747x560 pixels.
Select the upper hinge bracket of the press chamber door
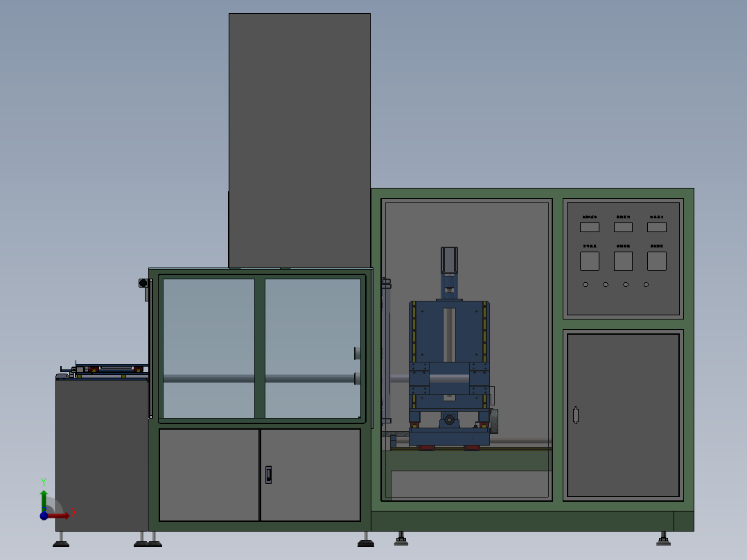tap(386, 284)
